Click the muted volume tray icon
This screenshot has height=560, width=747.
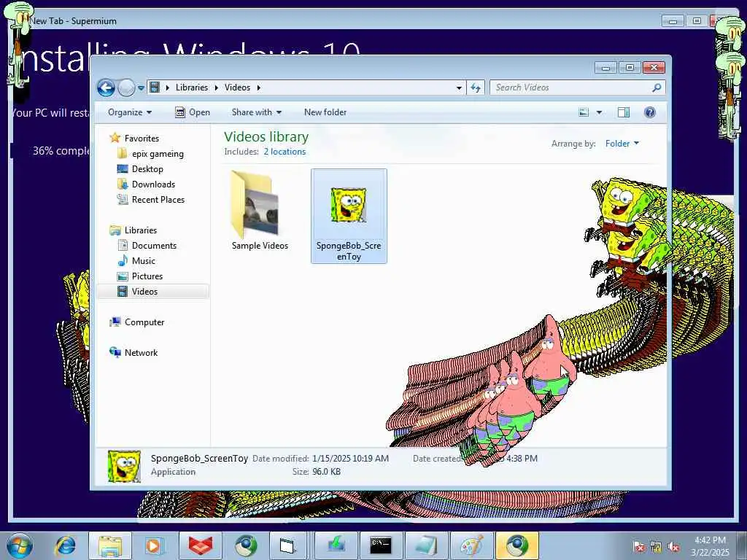pos(673,547)
